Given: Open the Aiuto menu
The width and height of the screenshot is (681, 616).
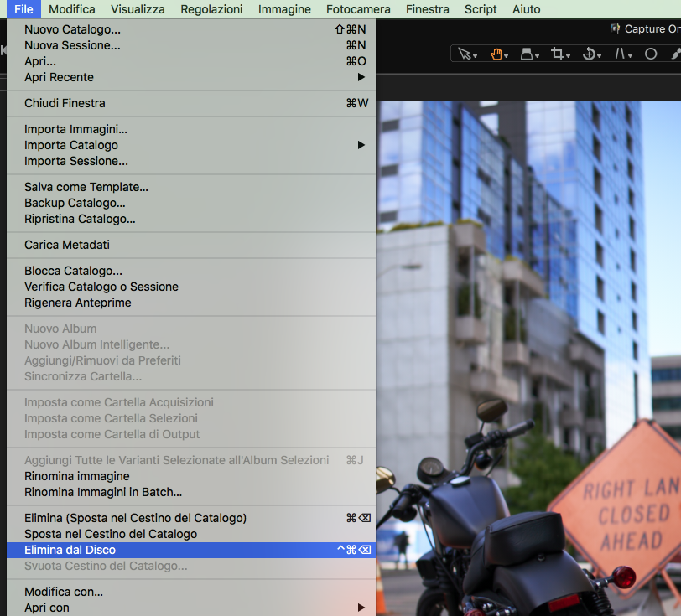Looking at the screenshot, I should pos(527,9).
